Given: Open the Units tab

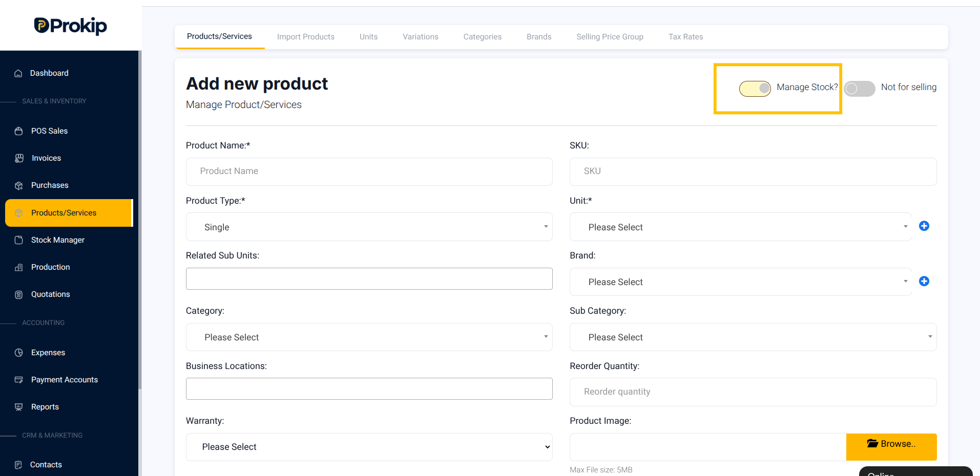Looking at the screenshot, I should [368, 37].
